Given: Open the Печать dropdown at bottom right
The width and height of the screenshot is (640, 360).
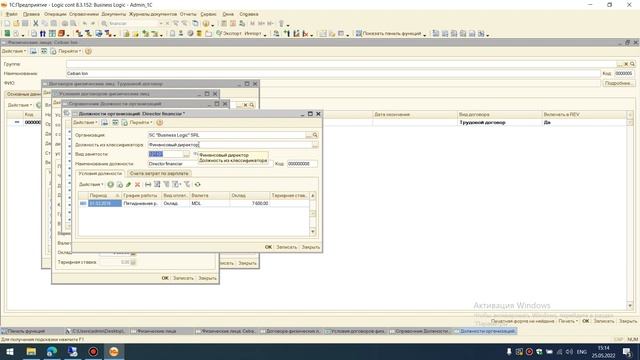Looking at the screenshot, I should (x=568, y=322).
